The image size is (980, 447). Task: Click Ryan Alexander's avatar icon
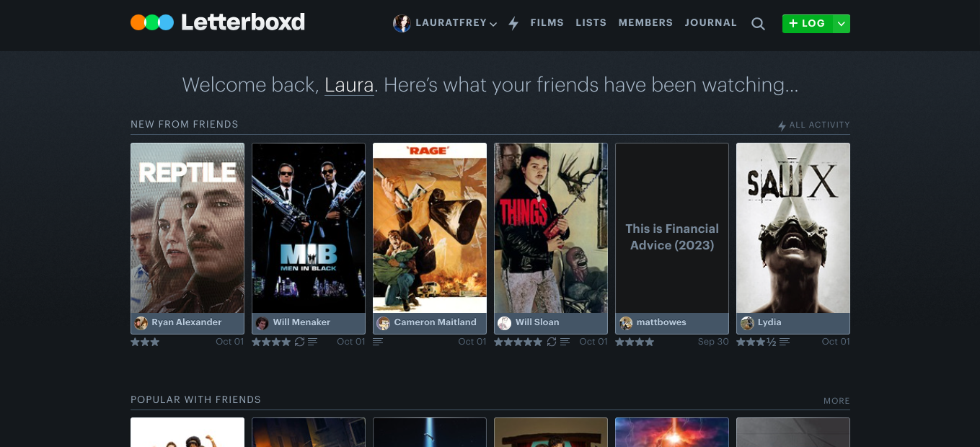click(x=141, y=323)
